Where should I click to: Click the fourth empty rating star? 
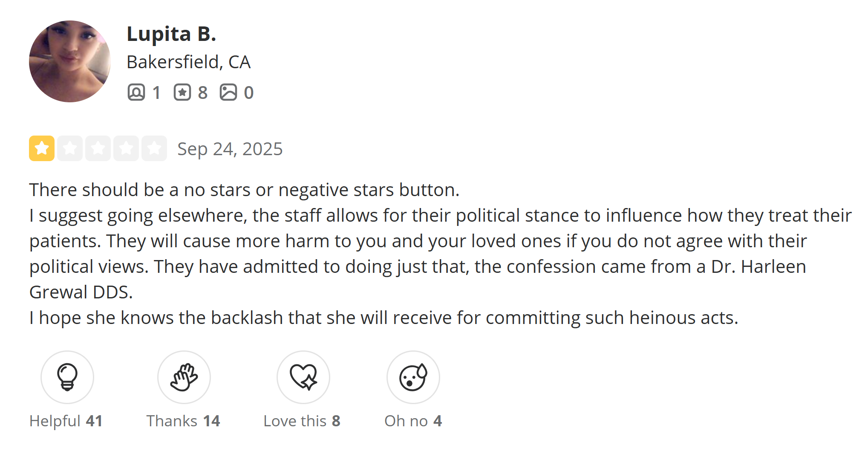(126, 148)
